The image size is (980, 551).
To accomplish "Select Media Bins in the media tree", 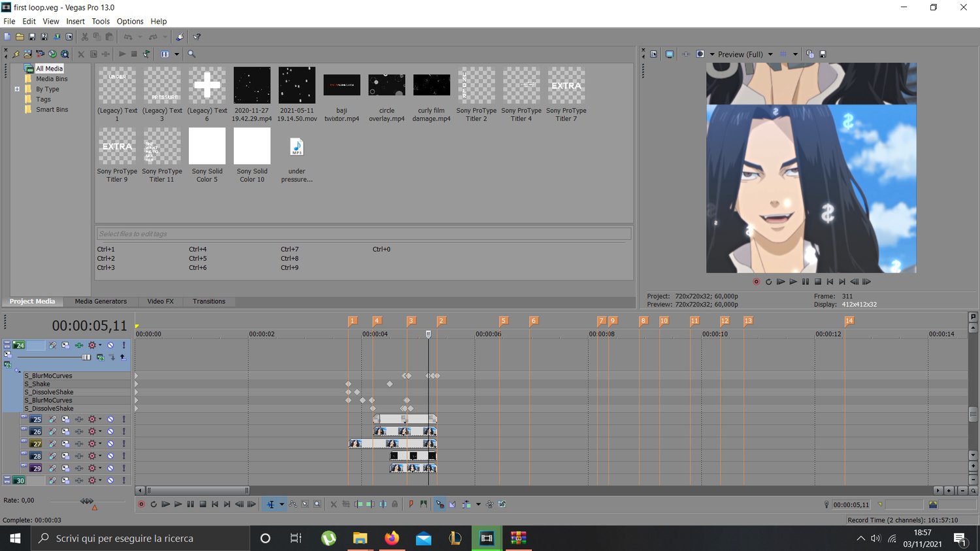I will tap(52, 78).
